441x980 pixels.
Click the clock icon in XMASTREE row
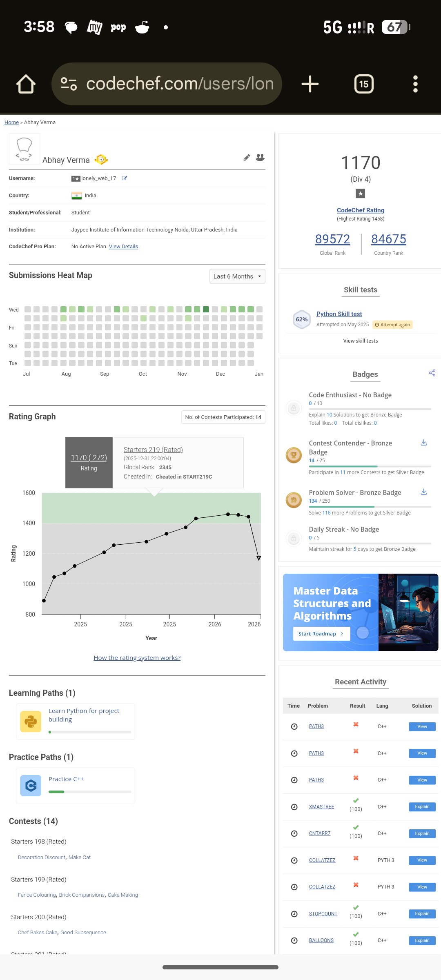(x=294, y=807)
